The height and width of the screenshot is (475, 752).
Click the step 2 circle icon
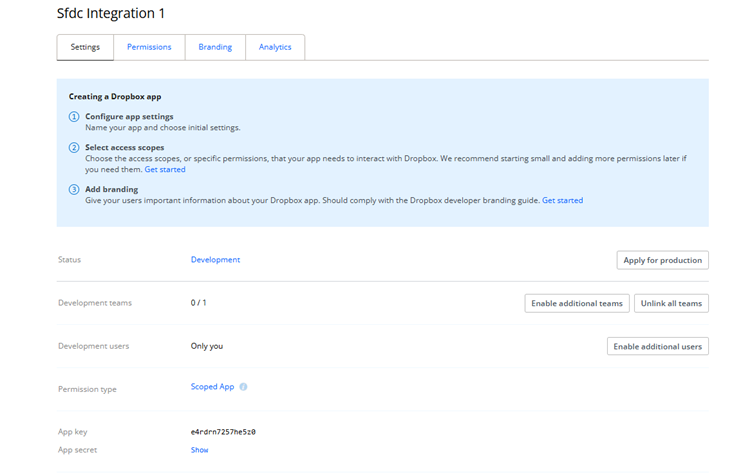coord(74,148)
